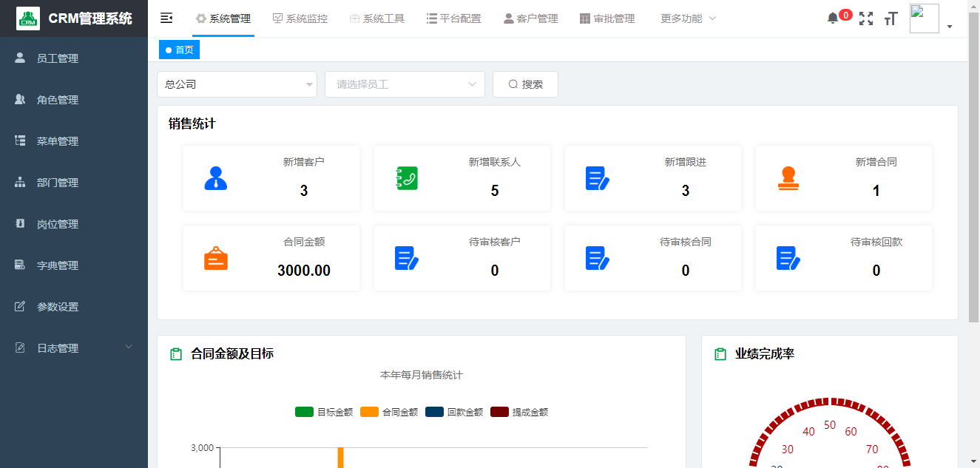The height and width of the screenshot is (468, 980).
Task: Click the 新增合同 count 1
Action: pyautogui.click(x=876, y=191)
